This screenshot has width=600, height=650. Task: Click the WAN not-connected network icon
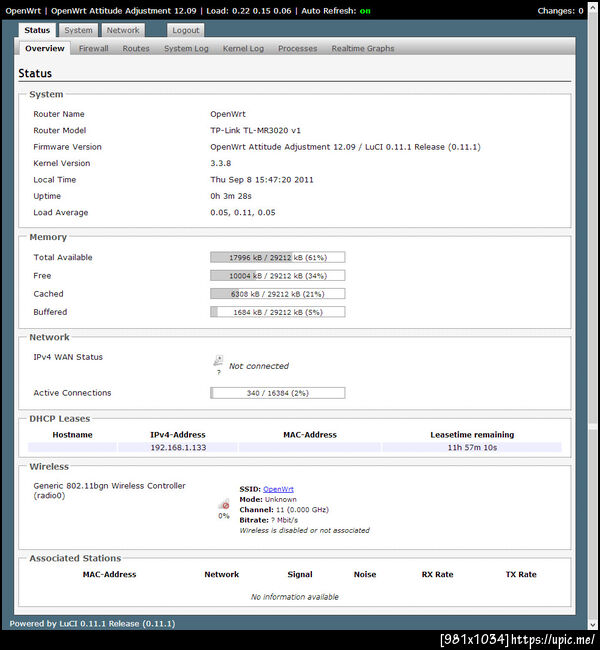pyautogui.click(x=219, y=361)
